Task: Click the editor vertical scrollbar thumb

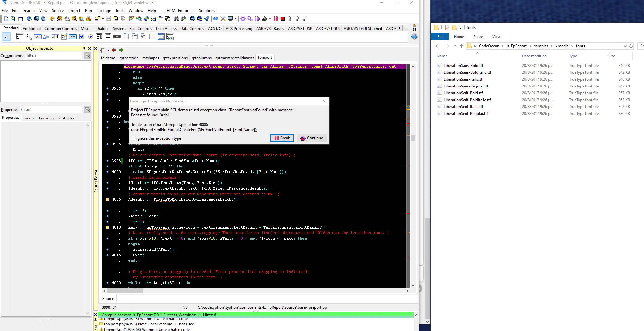Action: click(x=413, y=138)
